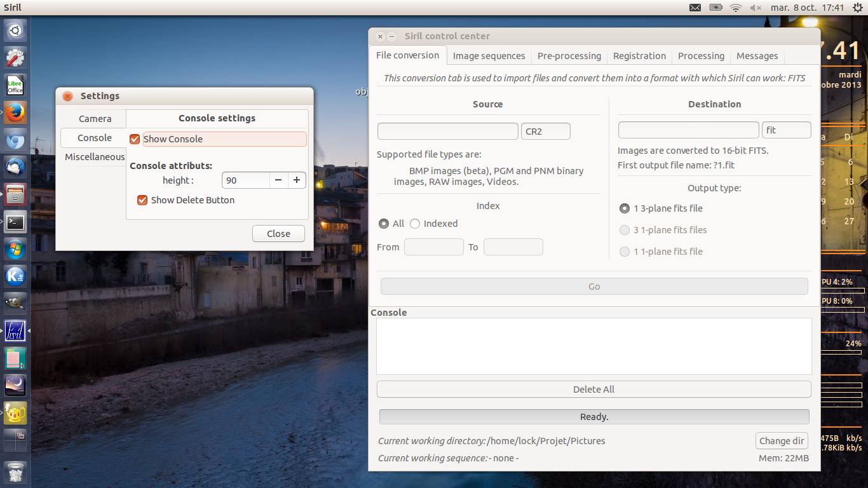Launch Firefox from the dock
Screen dimensions: 868x488
[15, 113]
